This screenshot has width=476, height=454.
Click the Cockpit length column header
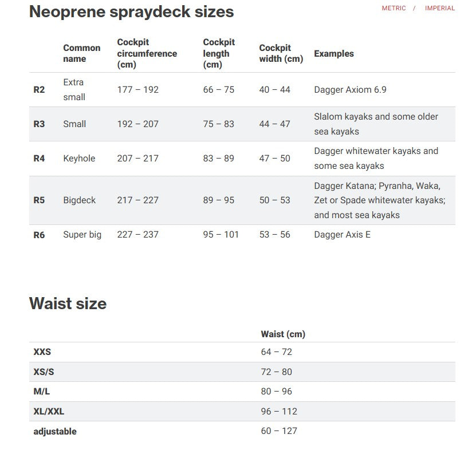click(219, 54)
